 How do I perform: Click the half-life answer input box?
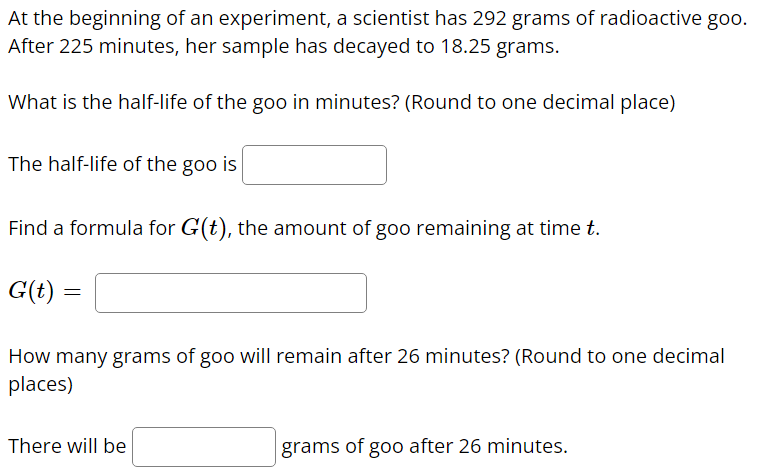point(314,165)
